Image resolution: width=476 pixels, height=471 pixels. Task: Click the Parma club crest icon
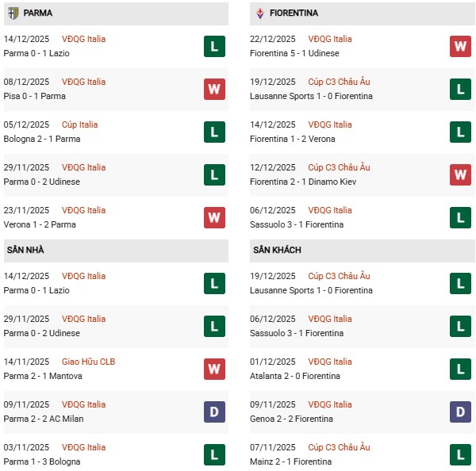(13, 13)
